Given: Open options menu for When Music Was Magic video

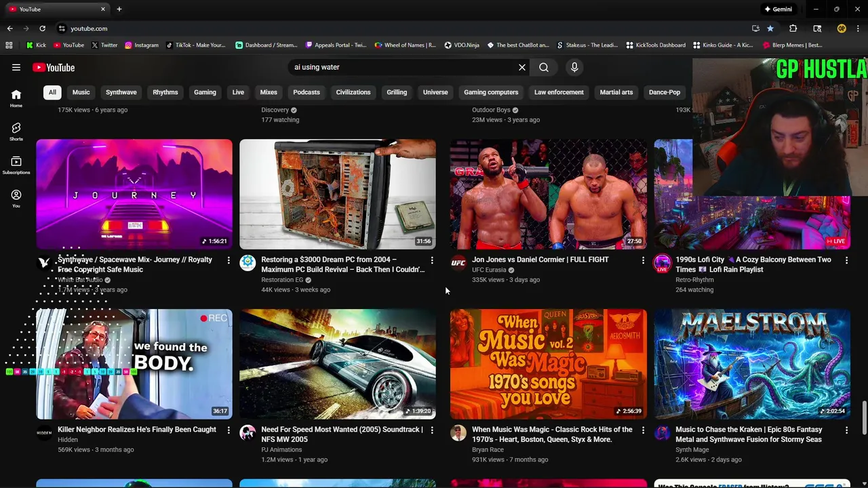Looking at the screenshot, I should [x=643, y=430].
